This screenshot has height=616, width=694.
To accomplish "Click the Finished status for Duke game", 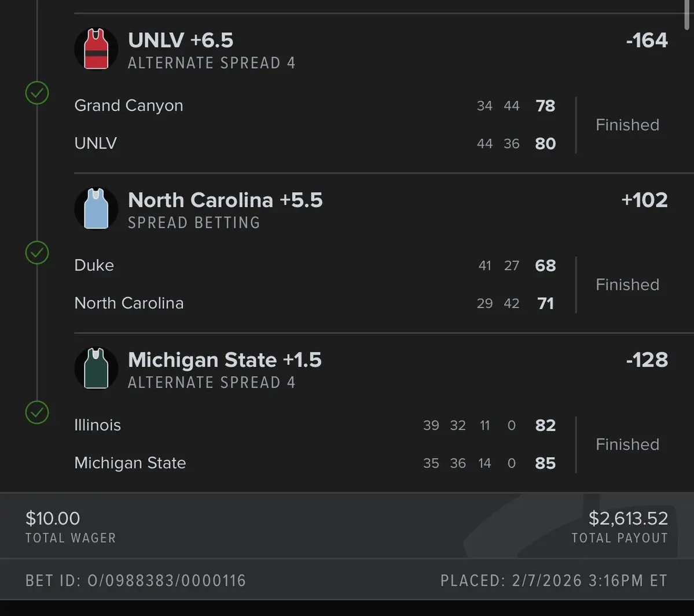I will pos(627,285).
